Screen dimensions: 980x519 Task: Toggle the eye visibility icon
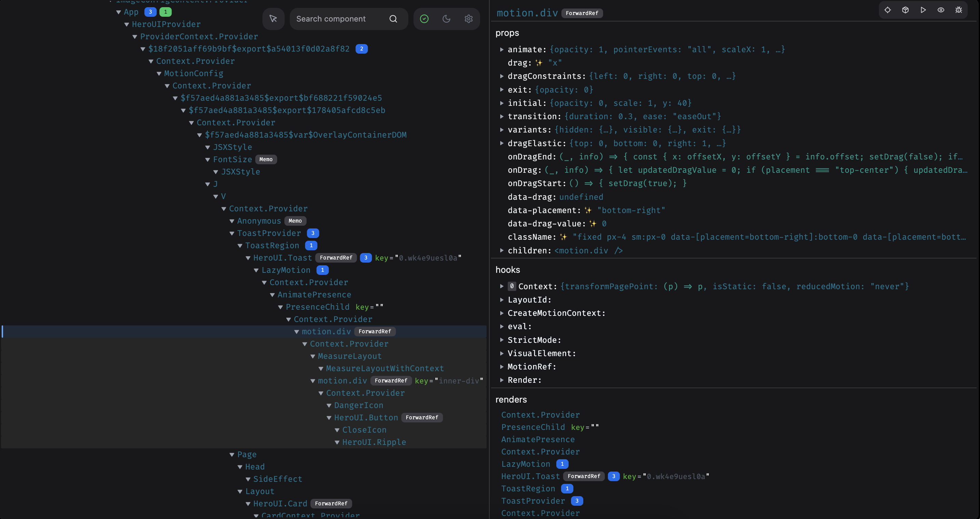tap(941, 10)
